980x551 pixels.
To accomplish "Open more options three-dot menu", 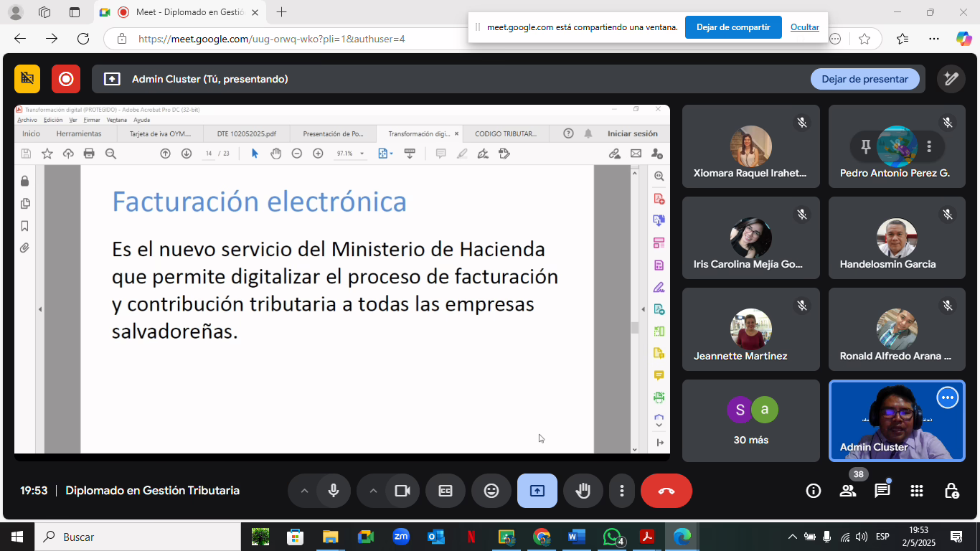I will [621, 491].
